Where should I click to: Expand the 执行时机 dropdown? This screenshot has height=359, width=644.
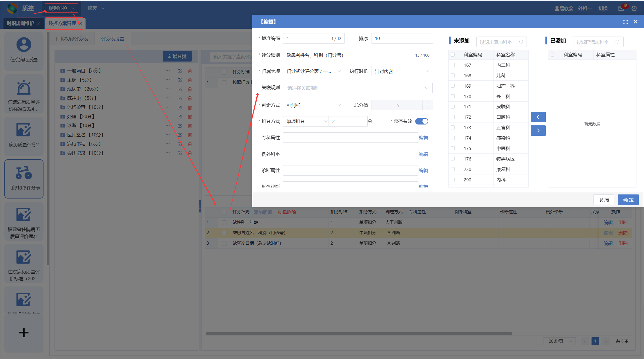tap(402, 71)
